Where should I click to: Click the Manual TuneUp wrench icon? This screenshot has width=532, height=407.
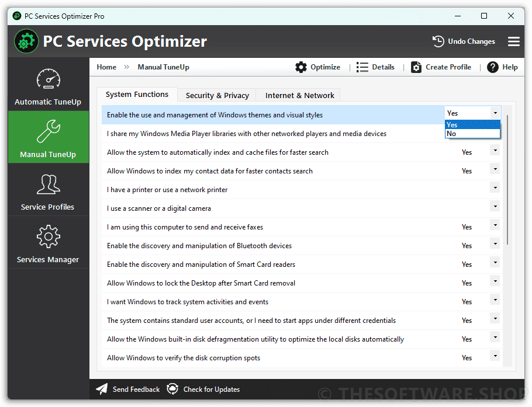(49, 131)
